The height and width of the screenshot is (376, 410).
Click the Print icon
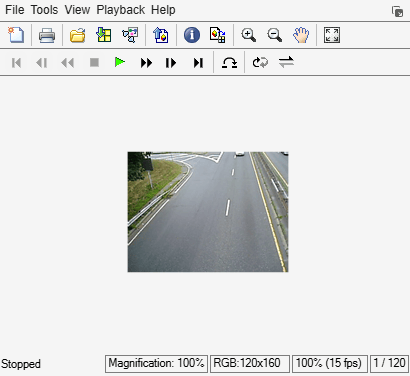(x=47, y=35)
